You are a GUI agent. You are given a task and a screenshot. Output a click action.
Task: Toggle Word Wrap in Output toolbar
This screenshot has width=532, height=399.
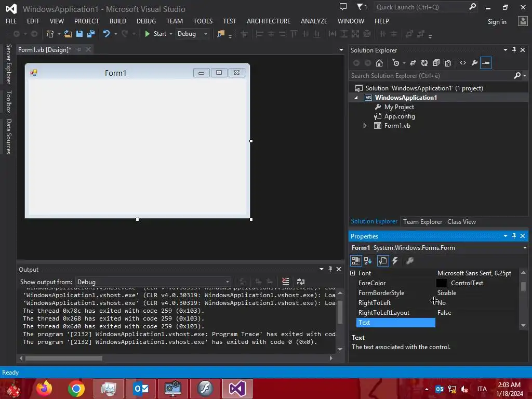click(301, 282)
